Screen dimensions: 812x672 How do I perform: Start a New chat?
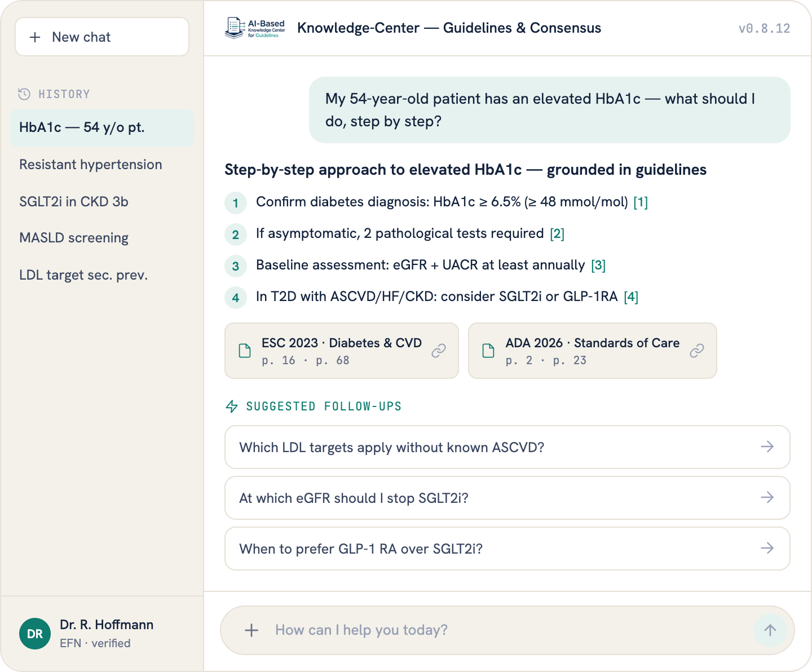tap(102, 37)
